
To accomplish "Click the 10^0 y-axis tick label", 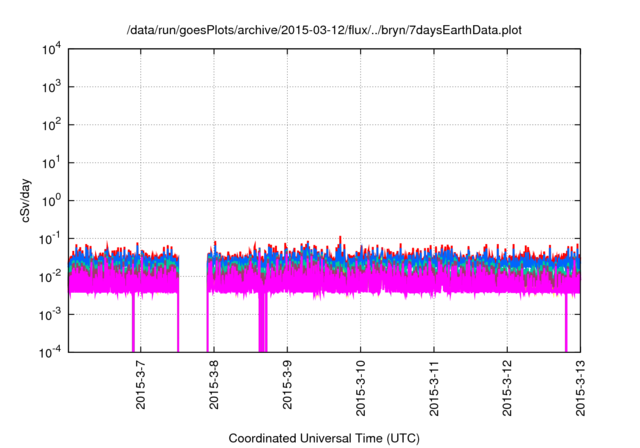I will pyautogui.click(x=51, y=200).
